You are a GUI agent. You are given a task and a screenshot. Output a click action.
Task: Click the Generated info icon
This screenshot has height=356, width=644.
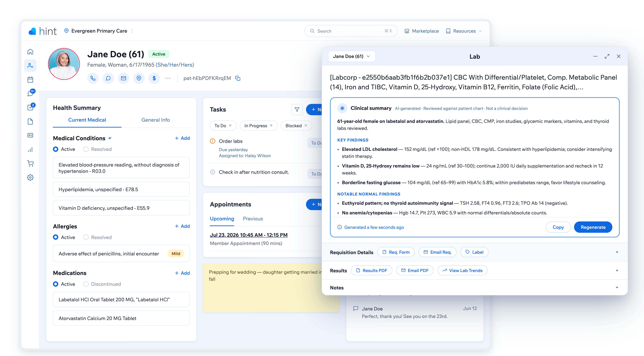[339, 227]
